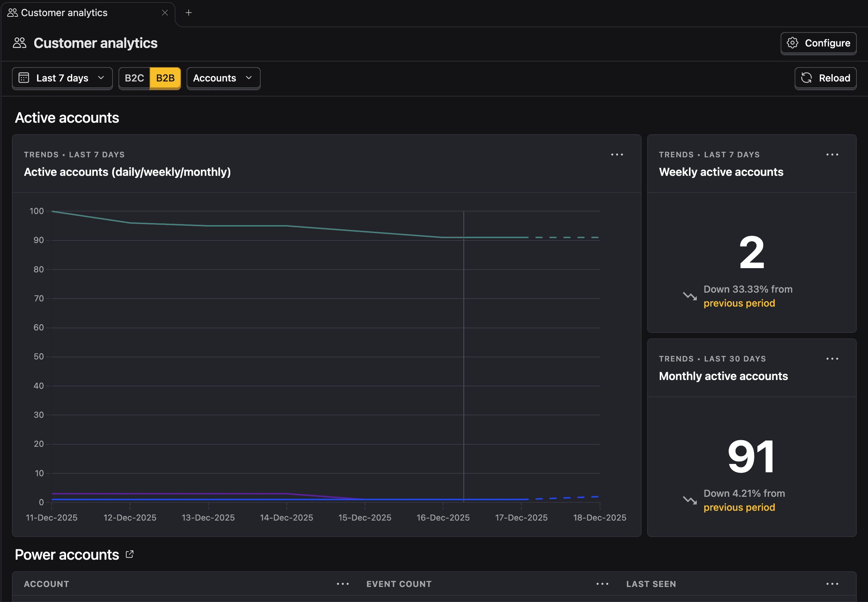
Task: Open column options for the ACCOUNT column
Action: [x=342, y=583]
